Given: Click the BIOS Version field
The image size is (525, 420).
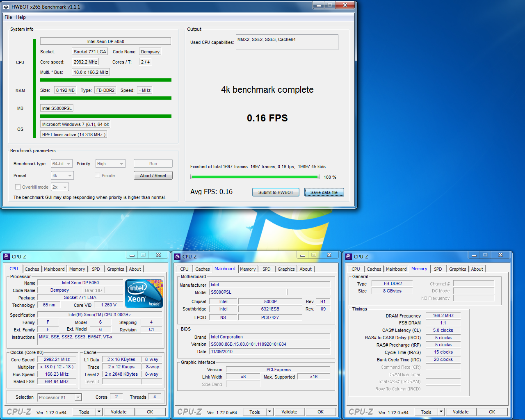Looking at the screenshot, I should 270,344.
